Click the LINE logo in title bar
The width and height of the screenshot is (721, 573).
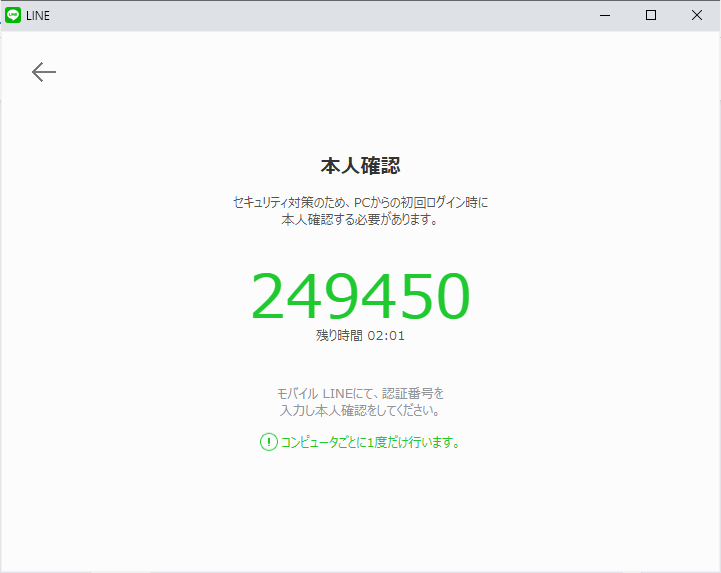pyautogui.click(x=13, y=15)
